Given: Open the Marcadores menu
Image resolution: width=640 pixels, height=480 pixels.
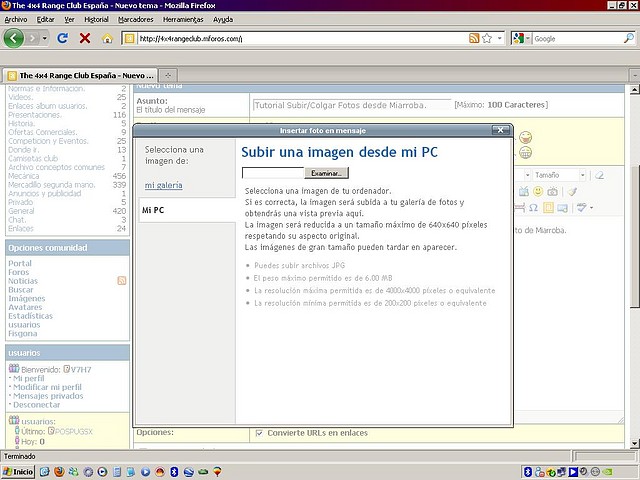Looking at the screenshot, I should 136,19.
